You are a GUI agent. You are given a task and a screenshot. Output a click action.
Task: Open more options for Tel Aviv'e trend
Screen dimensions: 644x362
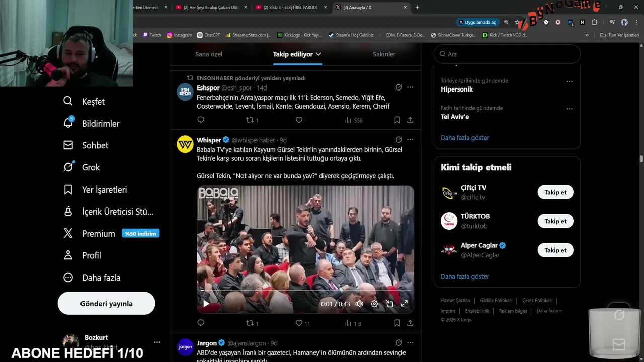point(569,109)
